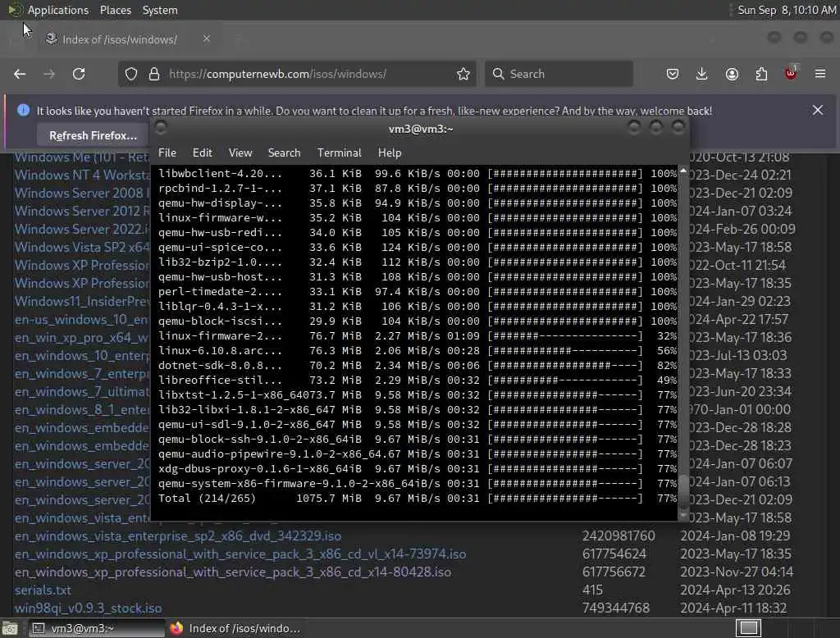Open the serials.txt link
The image size is (840, 638).
tap(43, 590)
